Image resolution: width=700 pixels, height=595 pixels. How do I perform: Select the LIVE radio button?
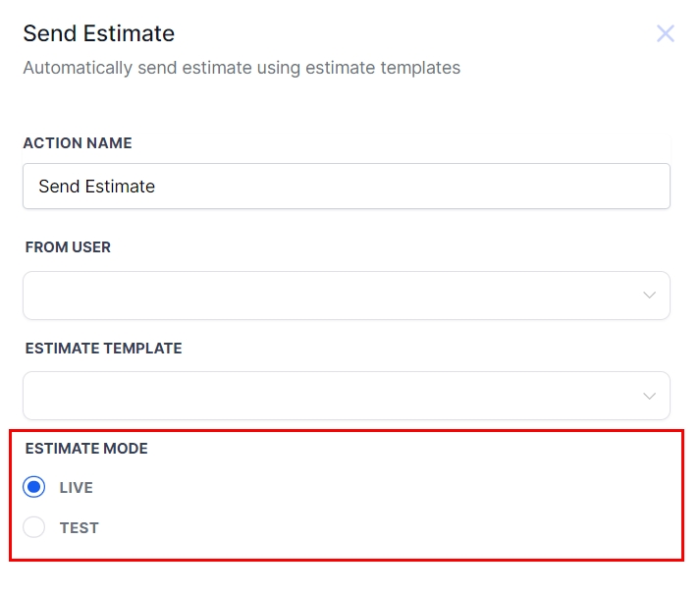click(x=34, y=488)
